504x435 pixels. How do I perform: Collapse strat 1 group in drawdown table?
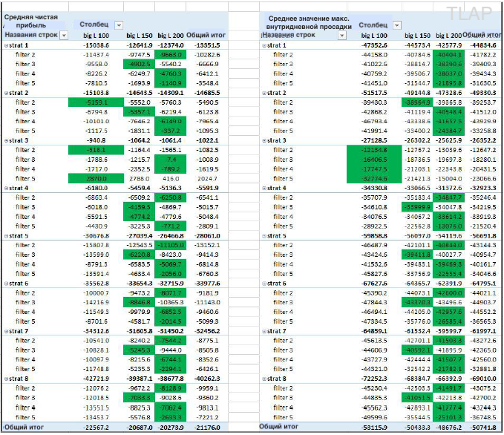tap(264, 46)
